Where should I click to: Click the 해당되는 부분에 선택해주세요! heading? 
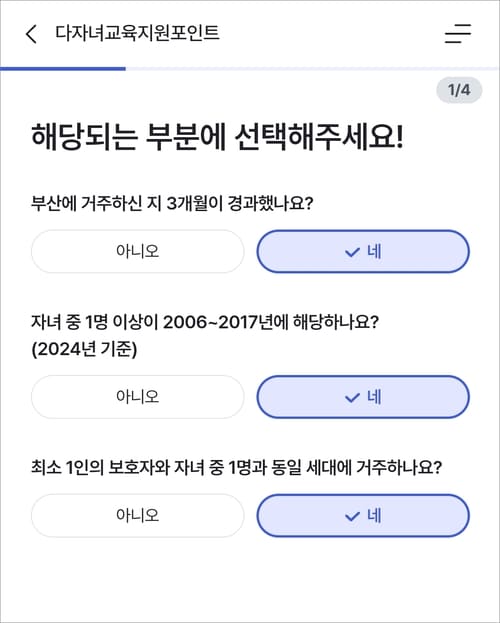(x=217, y=138)
